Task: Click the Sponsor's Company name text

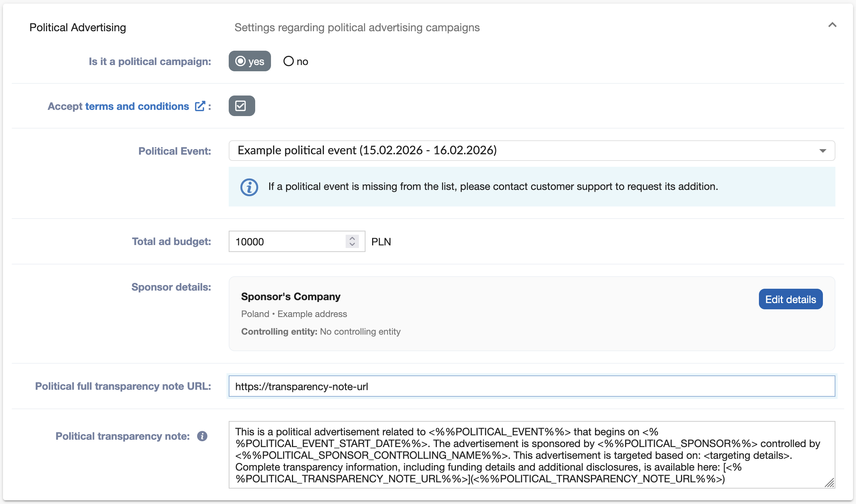Action: click(x=290, y=296)
